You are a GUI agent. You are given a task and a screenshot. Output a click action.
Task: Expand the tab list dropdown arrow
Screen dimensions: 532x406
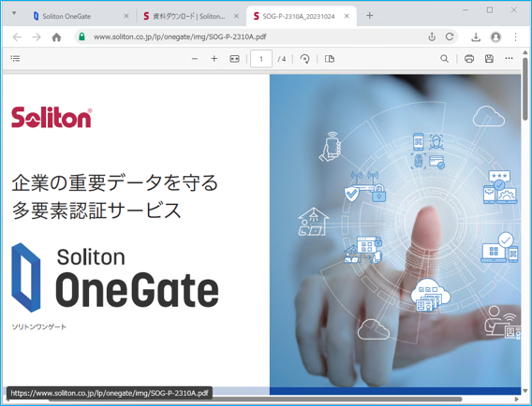[14, 13]
